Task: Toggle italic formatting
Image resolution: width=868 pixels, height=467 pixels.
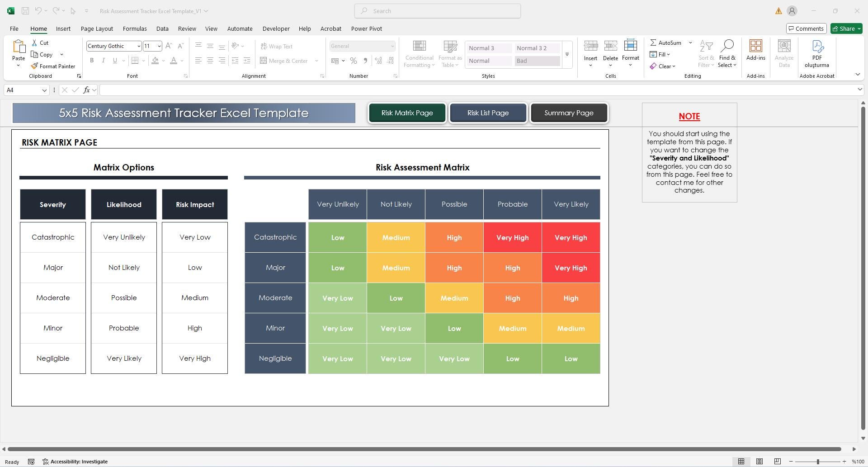Action: pos(103,60)
